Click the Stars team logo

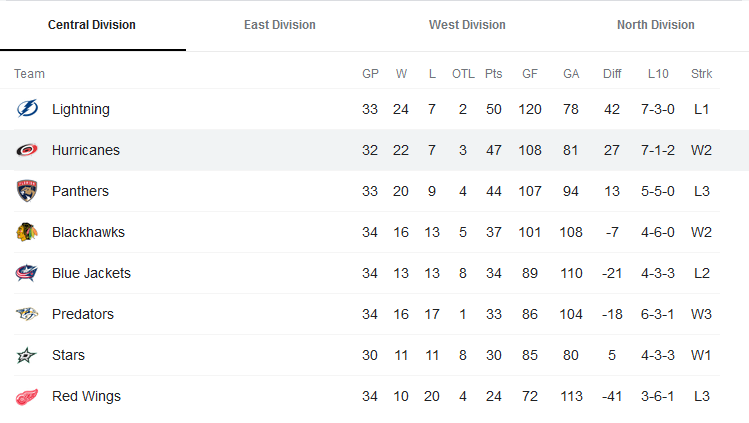27,355
